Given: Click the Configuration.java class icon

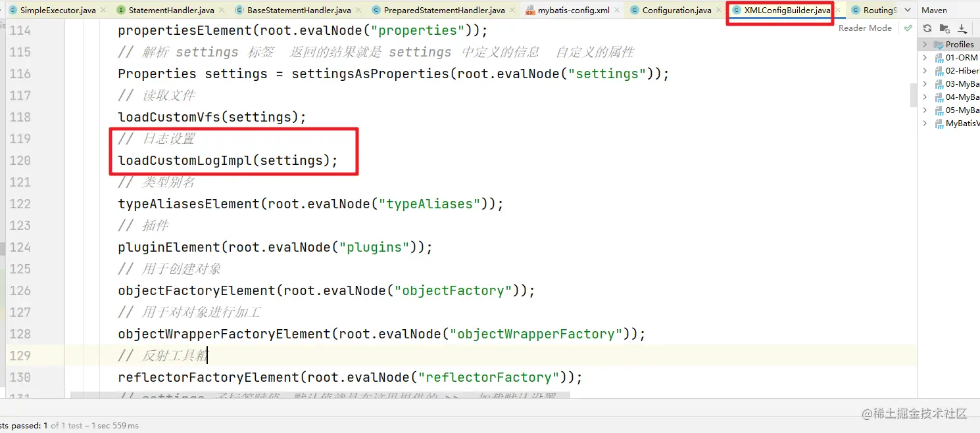Looking at the screenshot, I should pos(634,11).
